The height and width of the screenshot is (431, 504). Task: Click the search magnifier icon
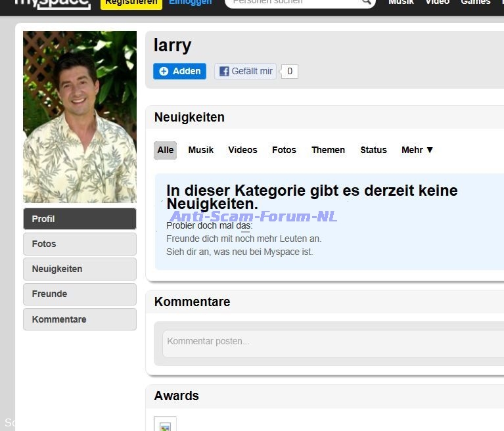pyautogui.click(x=367, y=3)
